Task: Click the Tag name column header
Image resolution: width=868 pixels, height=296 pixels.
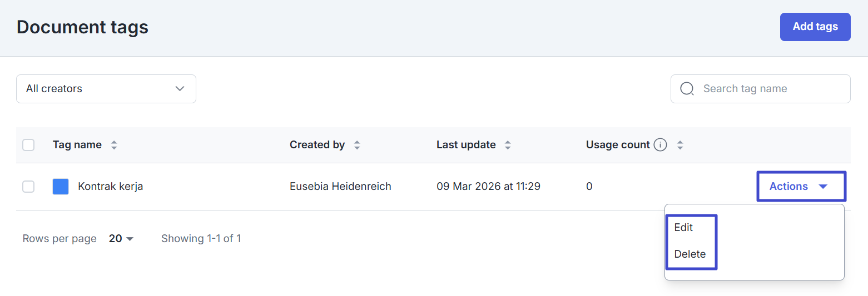Action: (x=77, y=145)
